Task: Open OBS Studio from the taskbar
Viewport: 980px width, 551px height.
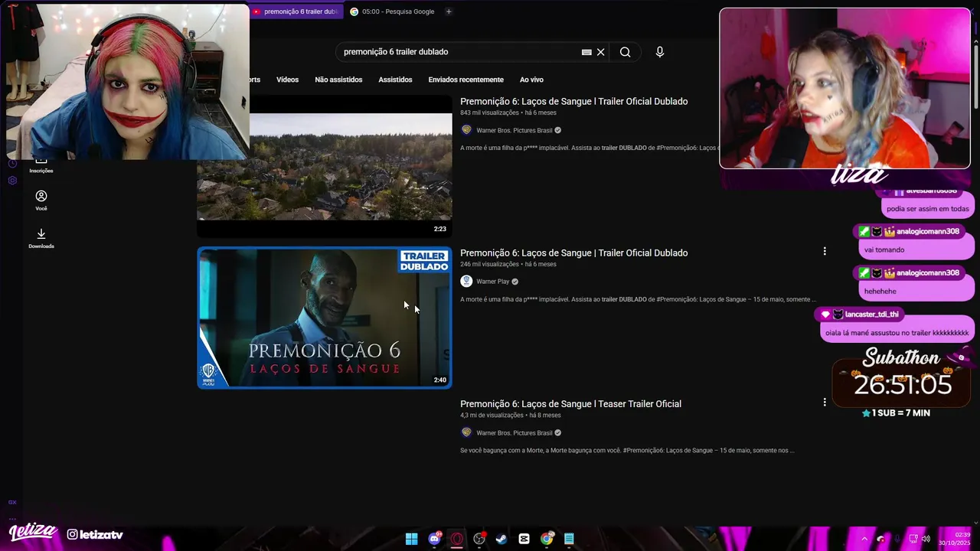Action: click(x=479, y=539)
